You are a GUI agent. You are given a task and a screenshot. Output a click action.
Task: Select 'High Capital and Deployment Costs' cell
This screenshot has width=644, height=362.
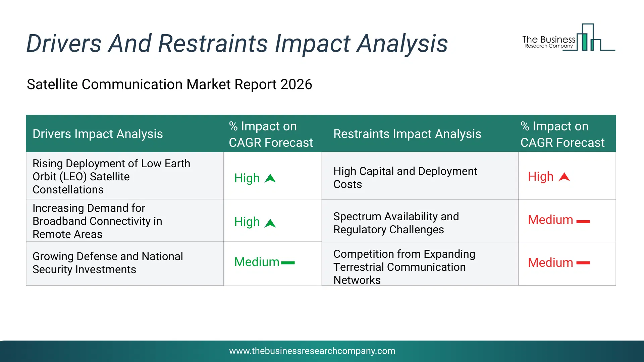click(420, 176)
